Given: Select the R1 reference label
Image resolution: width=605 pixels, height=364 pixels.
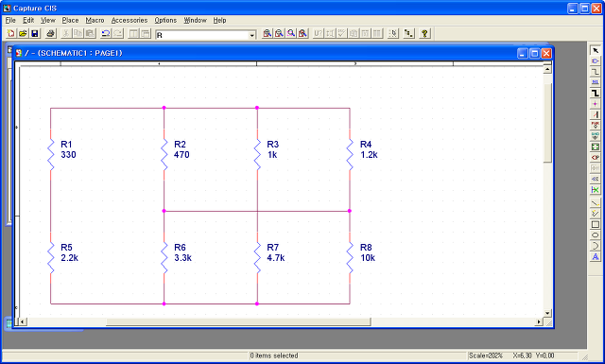Looking at the screenshot, I should point(66,145).
